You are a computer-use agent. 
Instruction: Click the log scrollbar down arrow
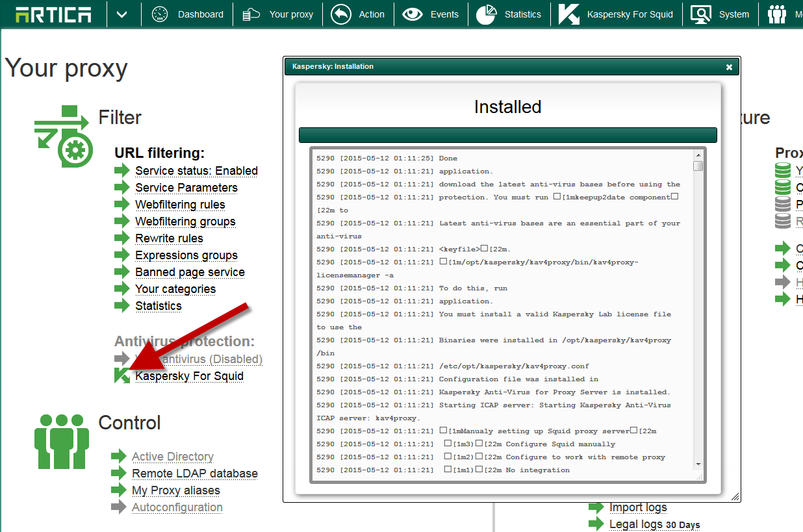698,464
